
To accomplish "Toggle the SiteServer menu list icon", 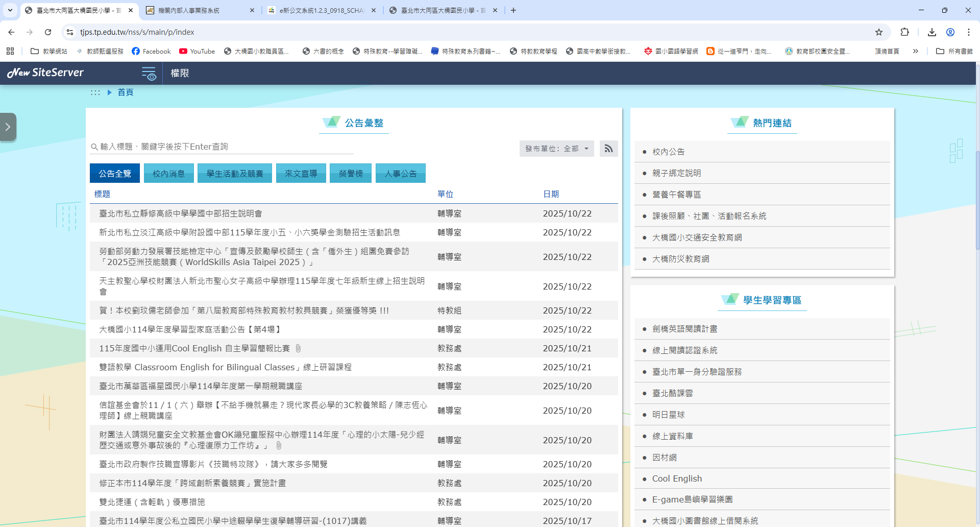I will [149, 74].
